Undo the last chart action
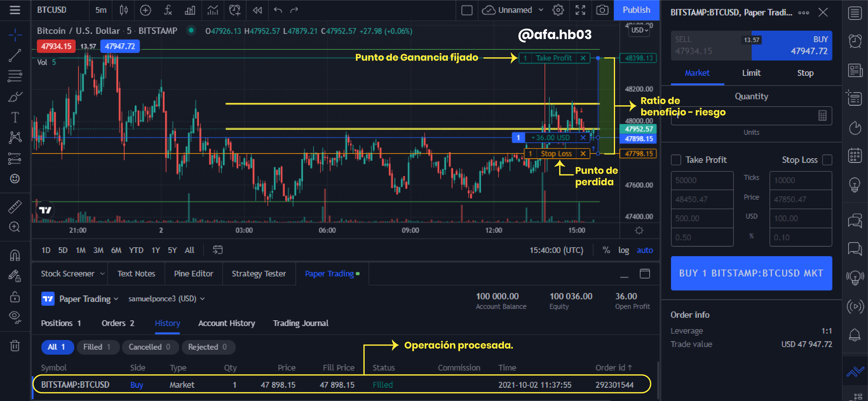This screenshot has height=401, width=868. (x=278, y=10)
